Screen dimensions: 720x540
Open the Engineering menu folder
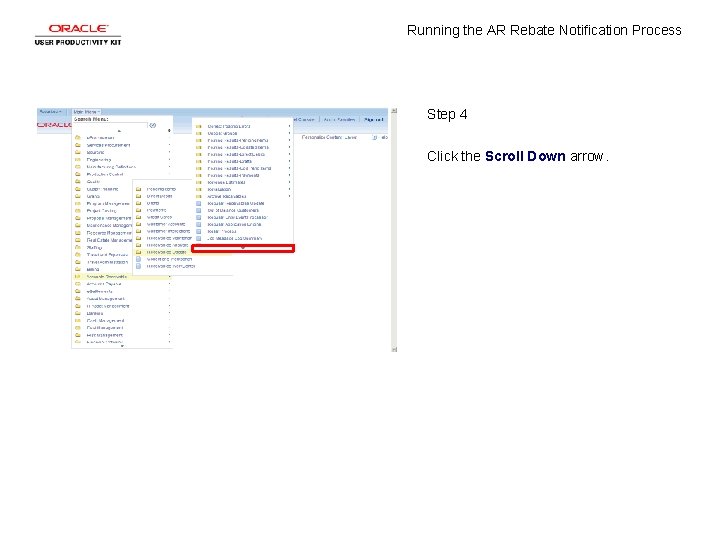click(x=99, y=160)
